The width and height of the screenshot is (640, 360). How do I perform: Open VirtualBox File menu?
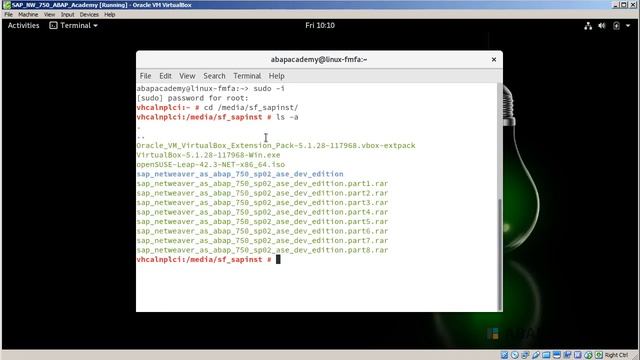(9, 15)
